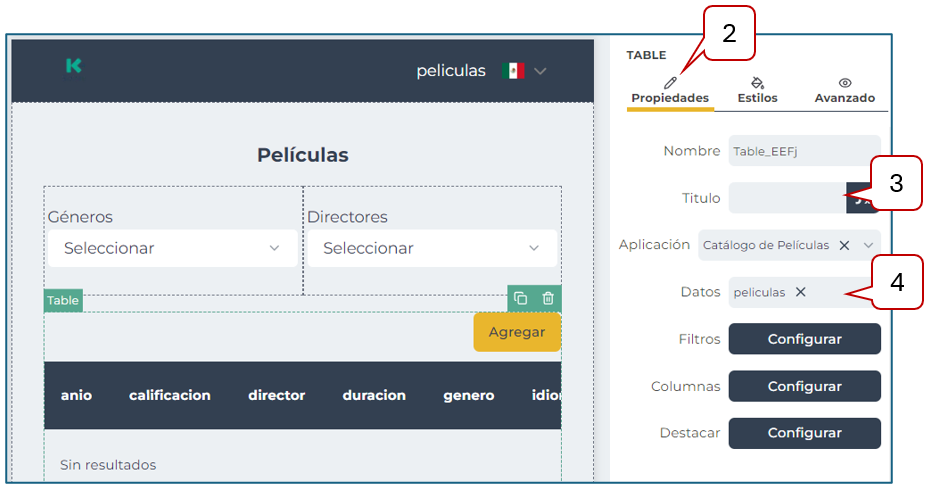Delete the Table with trash icon

548,298
